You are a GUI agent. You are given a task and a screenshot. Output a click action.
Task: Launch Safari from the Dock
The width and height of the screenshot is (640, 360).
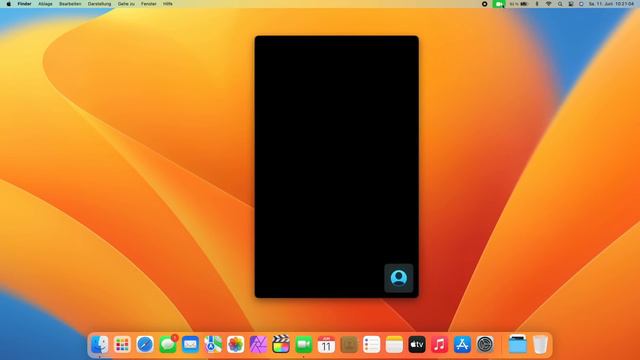145,345
